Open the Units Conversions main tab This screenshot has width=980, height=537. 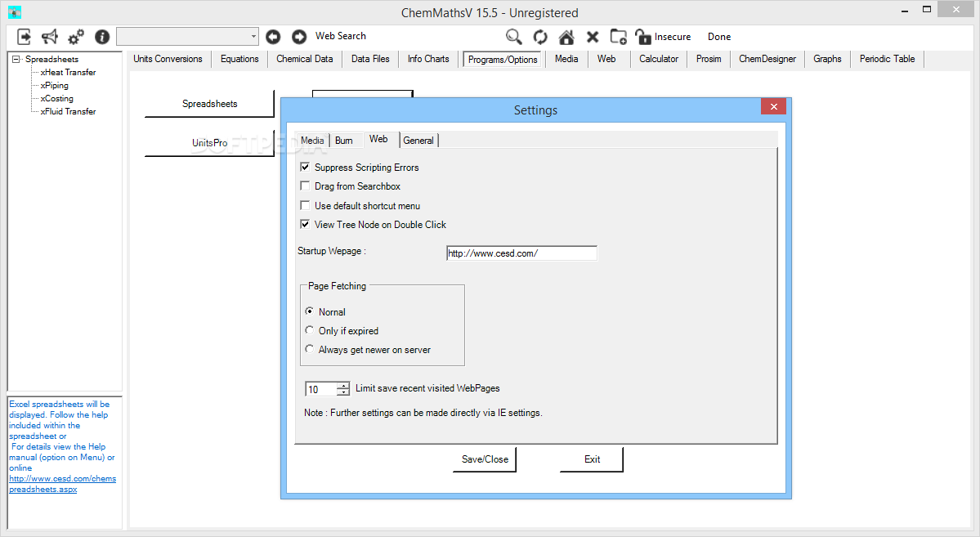tap(168, 59)
